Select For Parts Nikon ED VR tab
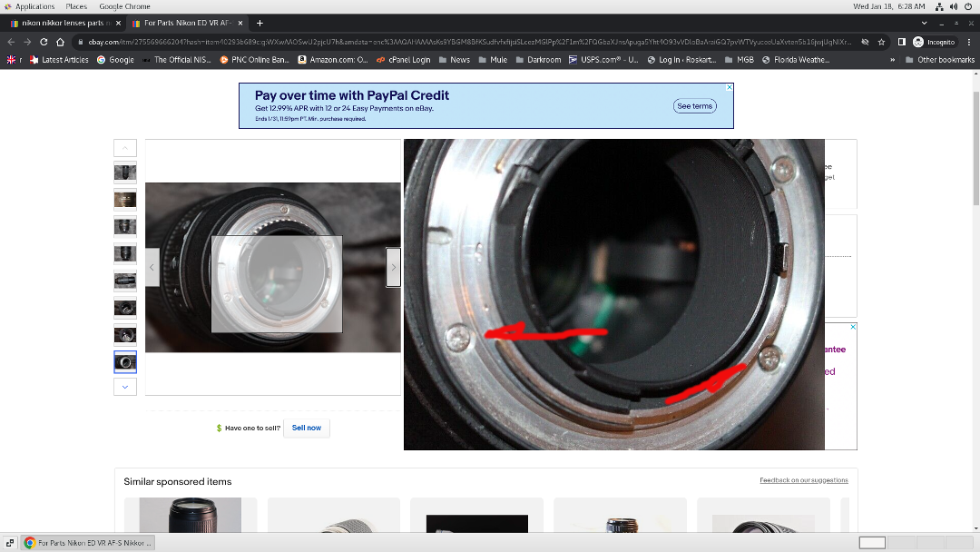The image size is (980, 552). coord(188,23)
